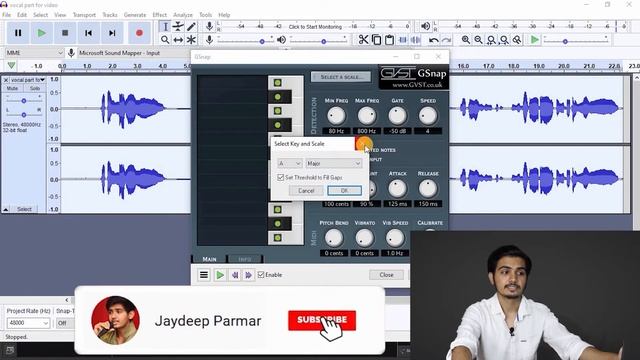Viewport: 640px width, 360px height.
Task: Click the Zoom Toggle icon
Action: click(517, 40)
